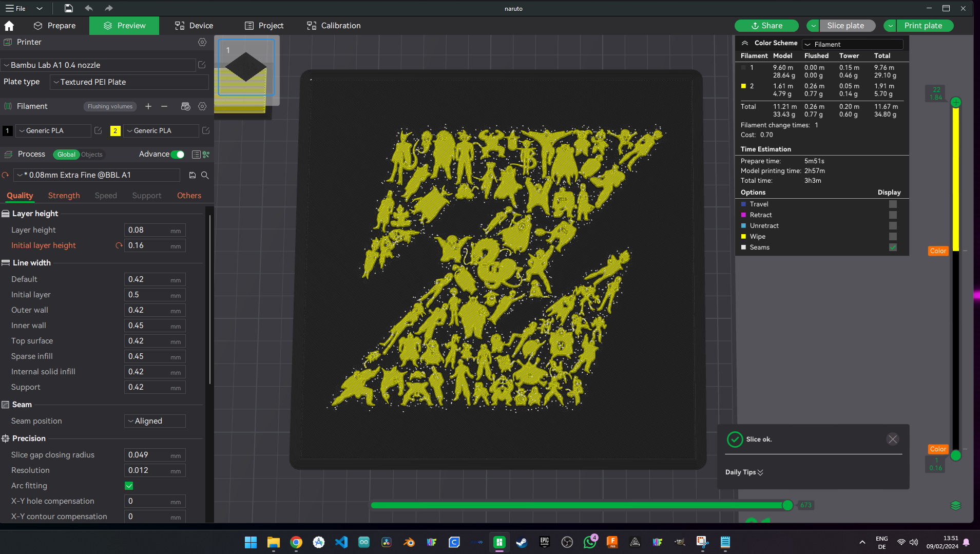Edit the Bambu Lab A1 printer preset
The height and width of the screenshot is (554, 980).
pos(202,65)
